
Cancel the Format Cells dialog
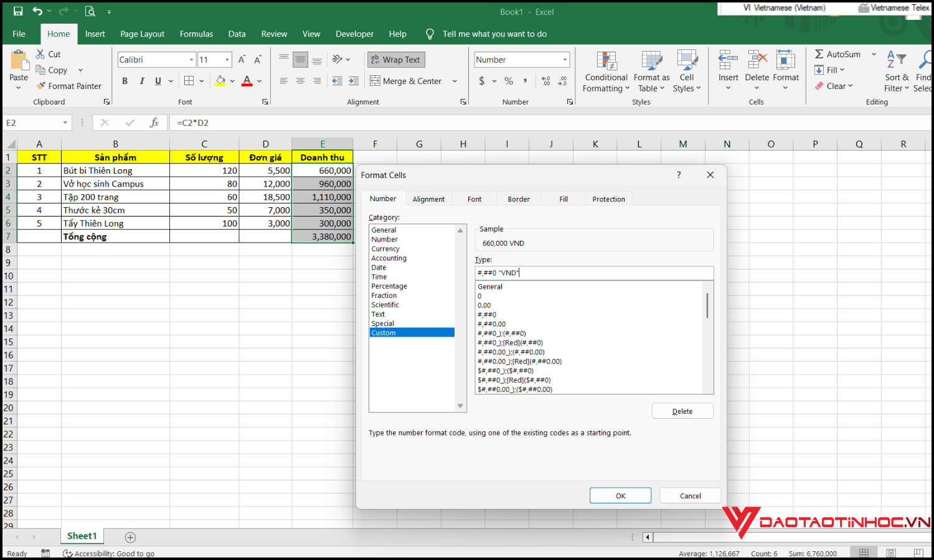click(690, 495)
